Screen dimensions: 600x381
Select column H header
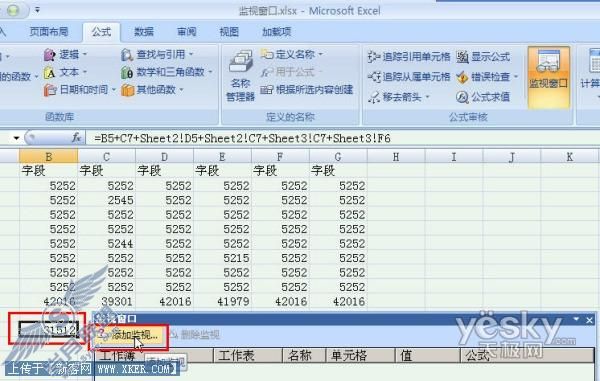396,156
